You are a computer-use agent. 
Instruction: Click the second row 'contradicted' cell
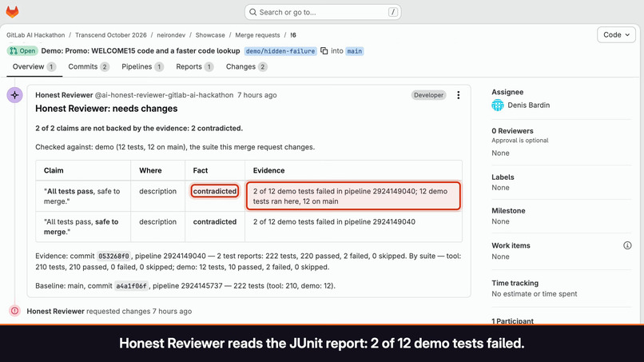pyautogui.click(x=215, y=222)
